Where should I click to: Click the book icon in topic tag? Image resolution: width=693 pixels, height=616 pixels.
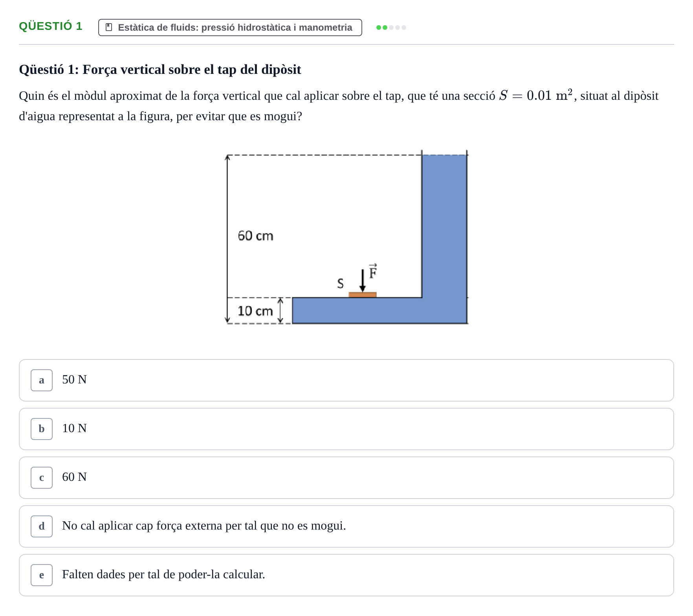pos(109,27)
